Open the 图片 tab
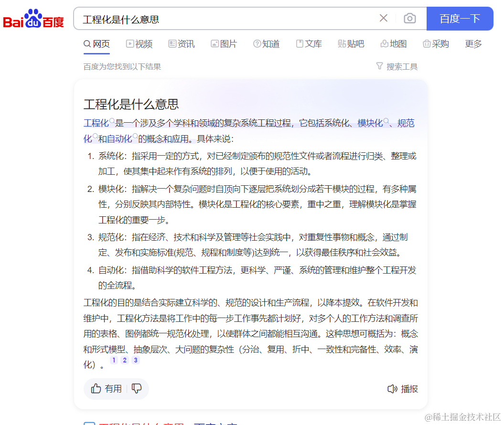Image resolution: width=504 pixels, height=425 pixels. [224, 43]
